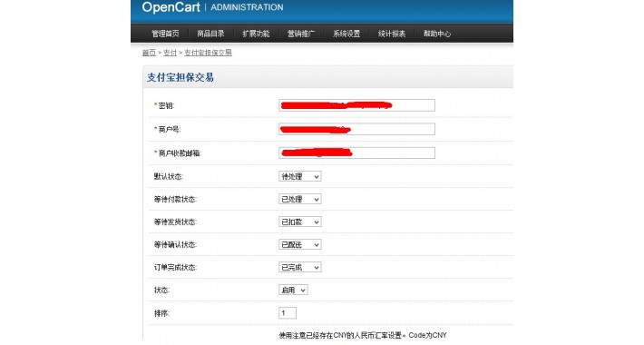The width and height of the screenshot is (644, 345).
Task: Open the 默认状态 dropdown
Action: click(300, 176)
